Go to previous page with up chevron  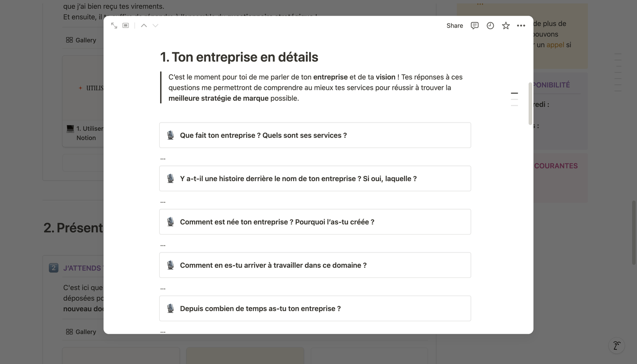point(144,25)
